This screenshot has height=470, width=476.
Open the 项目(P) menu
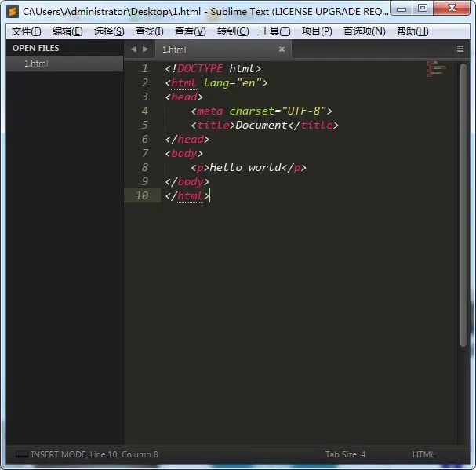coord(317,31)
